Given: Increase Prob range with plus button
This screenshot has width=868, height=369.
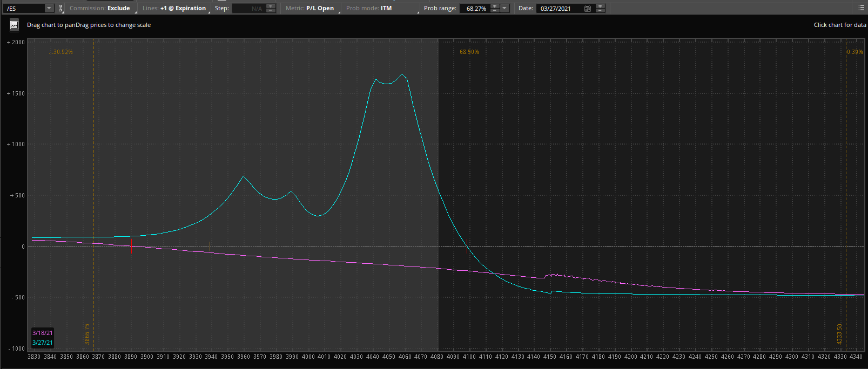Looking at the screenshot, I should pyautogui.click(x=495, y=6).
